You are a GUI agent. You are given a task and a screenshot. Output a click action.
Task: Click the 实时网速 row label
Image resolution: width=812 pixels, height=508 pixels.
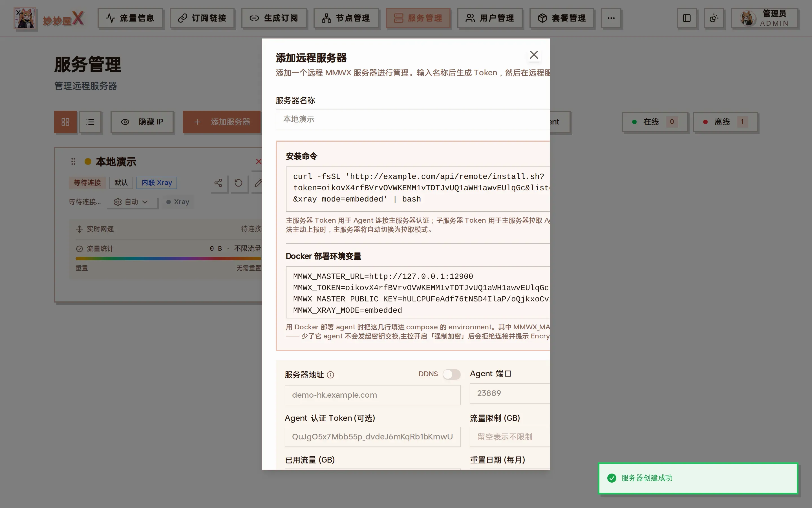[x=100, y=229]
